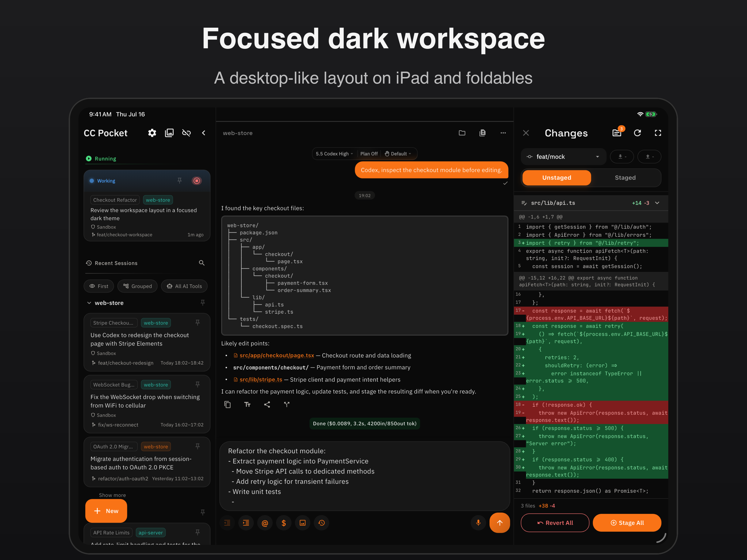Open the 5.5 Codex High model dropdown
The width and height of the screenshot is (747, 560).
[334, 154]
